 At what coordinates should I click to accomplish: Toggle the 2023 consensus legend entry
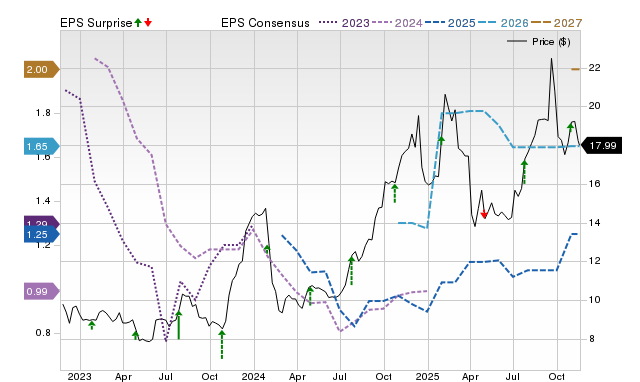[344, 23]
